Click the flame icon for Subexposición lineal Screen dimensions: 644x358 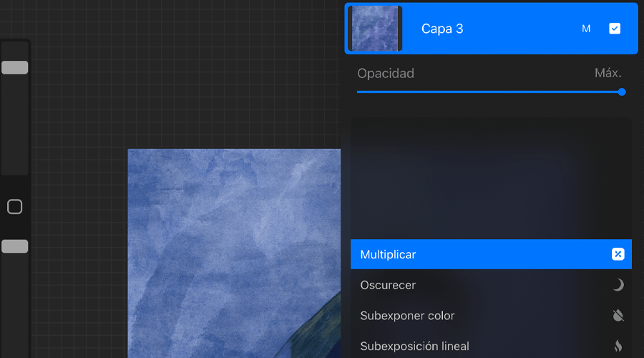pyautogui.click(x=618, y=347)
